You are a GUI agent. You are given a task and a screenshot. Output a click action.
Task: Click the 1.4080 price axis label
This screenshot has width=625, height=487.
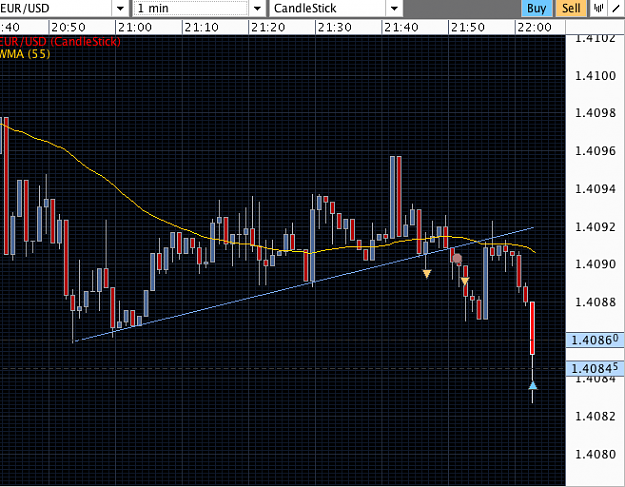[595, 454]
